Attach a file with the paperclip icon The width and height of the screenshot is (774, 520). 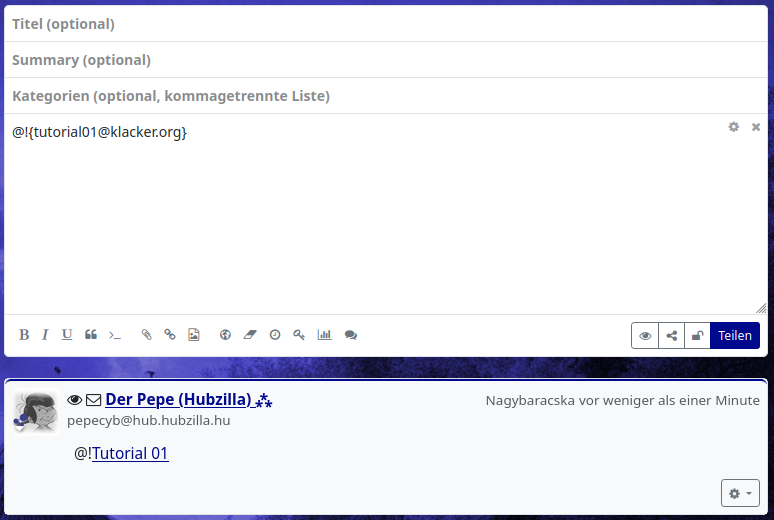(146, 335)
